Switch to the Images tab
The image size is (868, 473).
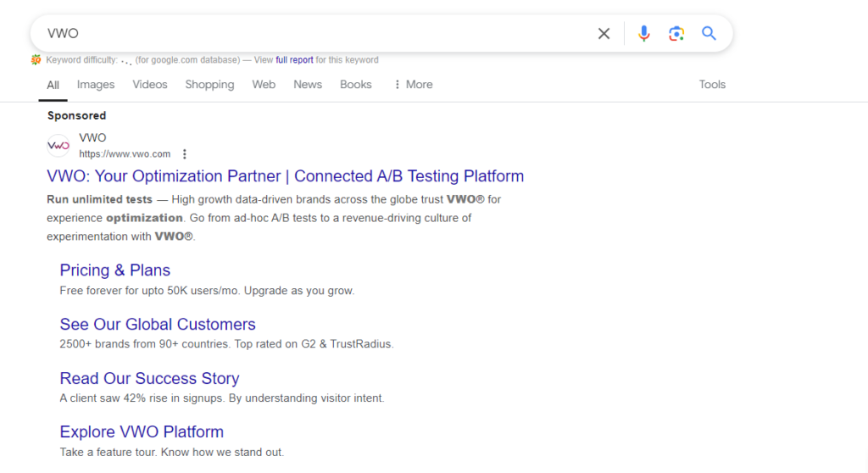[96, 84]
